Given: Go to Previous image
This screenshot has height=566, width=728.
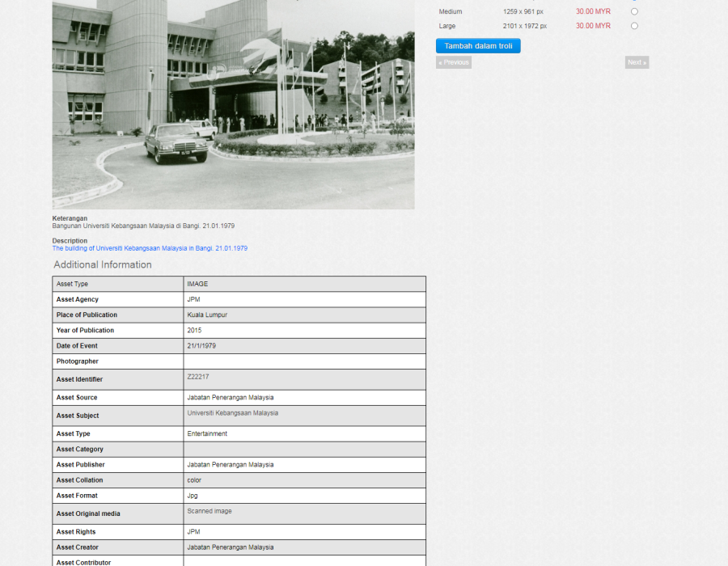Looking at the screenshot, I should pos(454,62).
